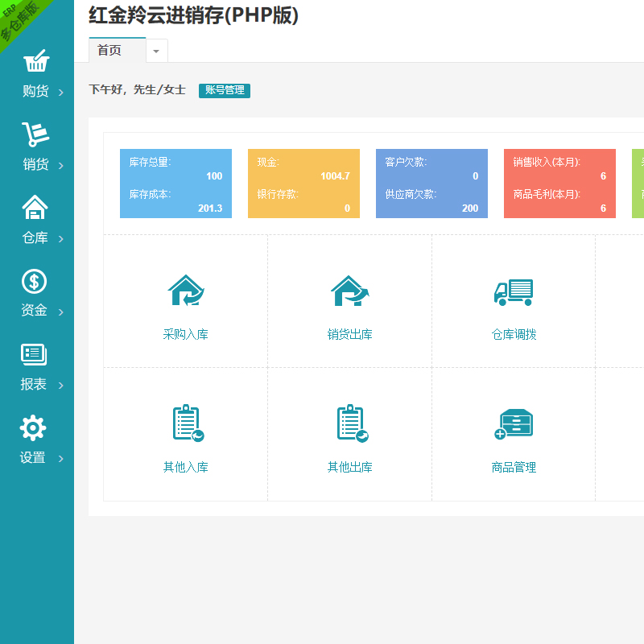Open the 采购入库 purchase-in icon
The image size is (644, 644).
tap(186, 291)
